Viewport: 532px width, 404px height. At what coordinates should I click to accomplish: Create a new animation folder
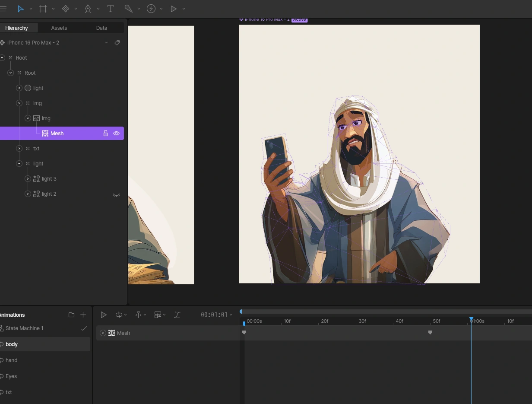[72, 315]
